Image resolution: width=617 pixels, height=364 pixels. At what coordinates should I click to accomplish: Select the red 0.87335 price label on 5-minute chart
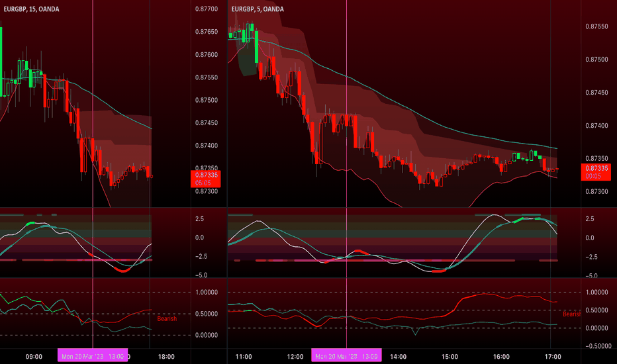tap(596, 172)
